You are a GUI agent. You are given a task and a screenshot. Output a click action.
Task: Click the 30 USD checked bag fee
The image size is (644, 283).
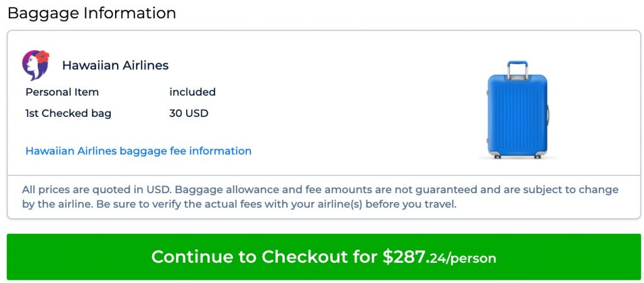[189, 114]
